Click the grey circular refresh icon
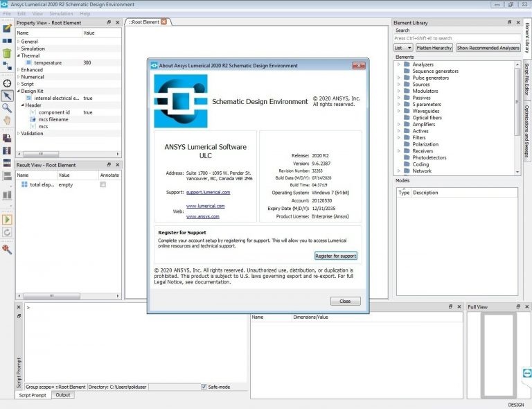The image size is (532, 409). click(7, 232)
